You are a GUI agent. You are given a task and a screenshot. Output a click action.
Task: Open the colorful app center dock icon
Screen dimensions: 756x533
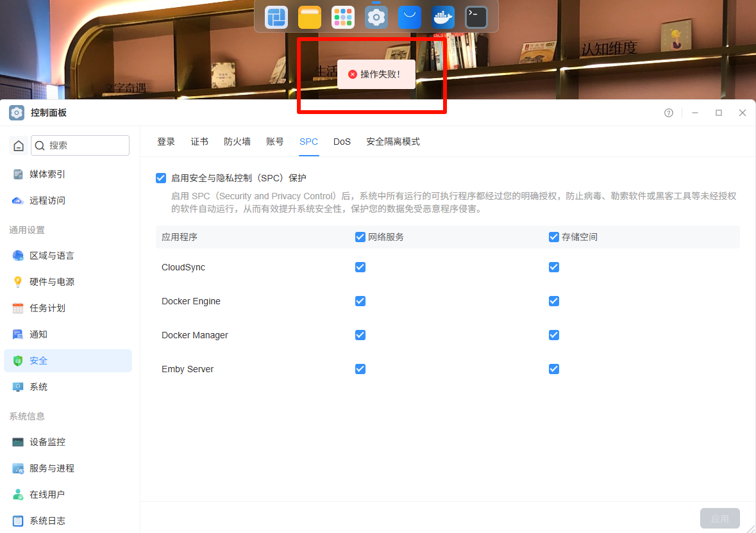click(343, 17)
